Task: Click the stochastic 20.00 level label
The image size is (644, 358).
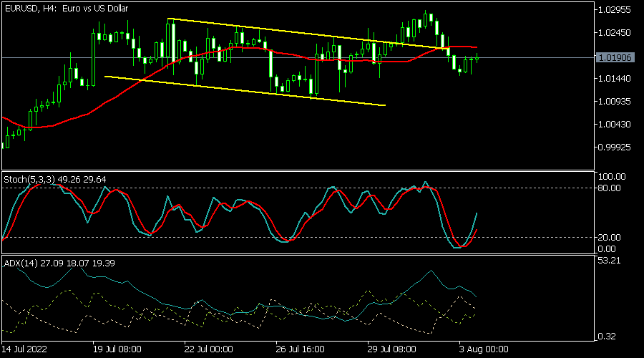Action: pyautogui.click(x=610, y=238)
